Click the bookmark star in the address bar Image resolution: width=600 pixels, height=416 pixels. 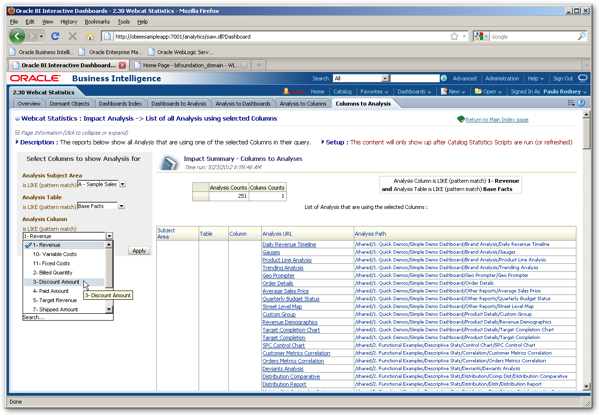pos(454,36)
